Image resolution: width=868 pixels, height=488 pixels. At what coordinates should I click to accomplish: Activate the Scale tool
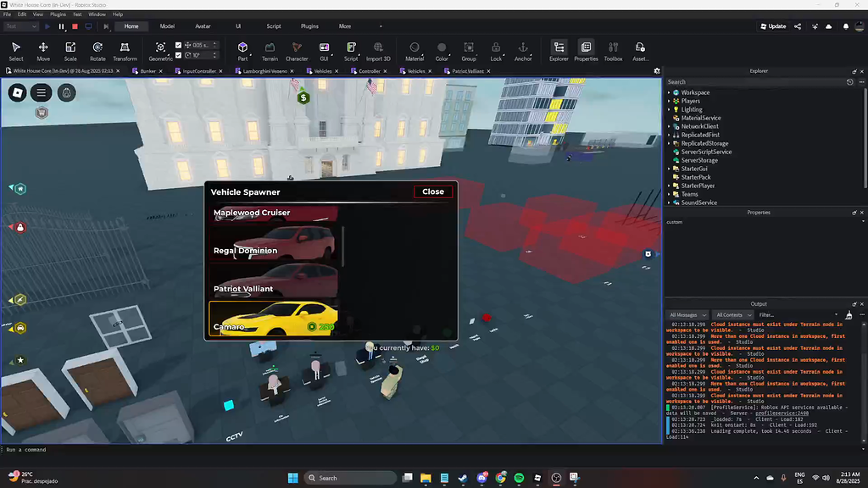pos(70,51)
